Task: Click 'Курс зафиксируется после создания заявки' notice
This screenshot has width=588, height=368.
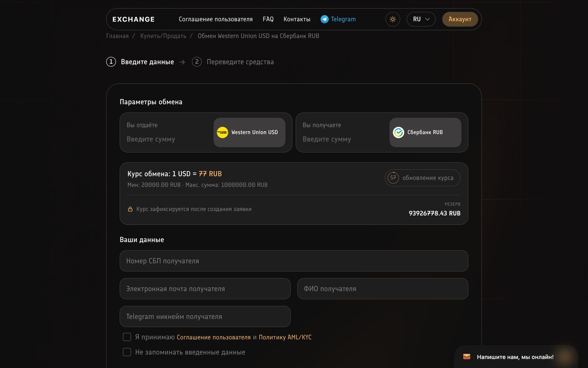Action: coord(194,209)
